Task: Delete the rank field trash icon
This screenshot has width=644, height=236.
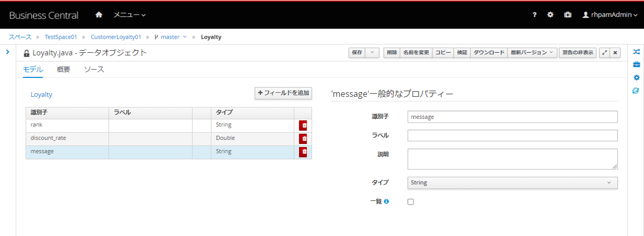Action: click(x=303, y=126)
